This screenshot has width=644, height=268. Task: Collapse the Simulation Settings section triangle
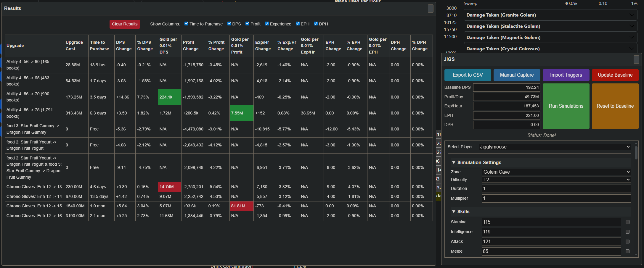pos(454,162)
